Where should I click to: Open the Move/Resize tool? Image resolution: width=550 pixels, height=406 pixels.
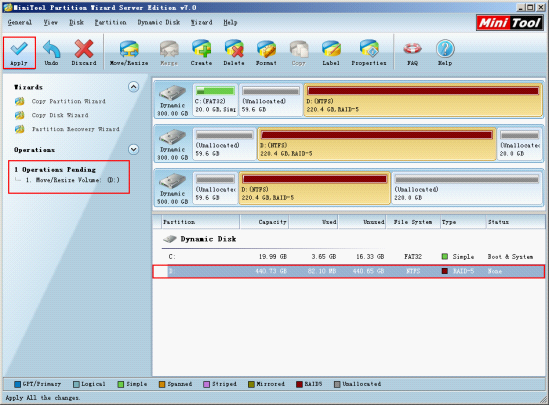pos(129,53)
